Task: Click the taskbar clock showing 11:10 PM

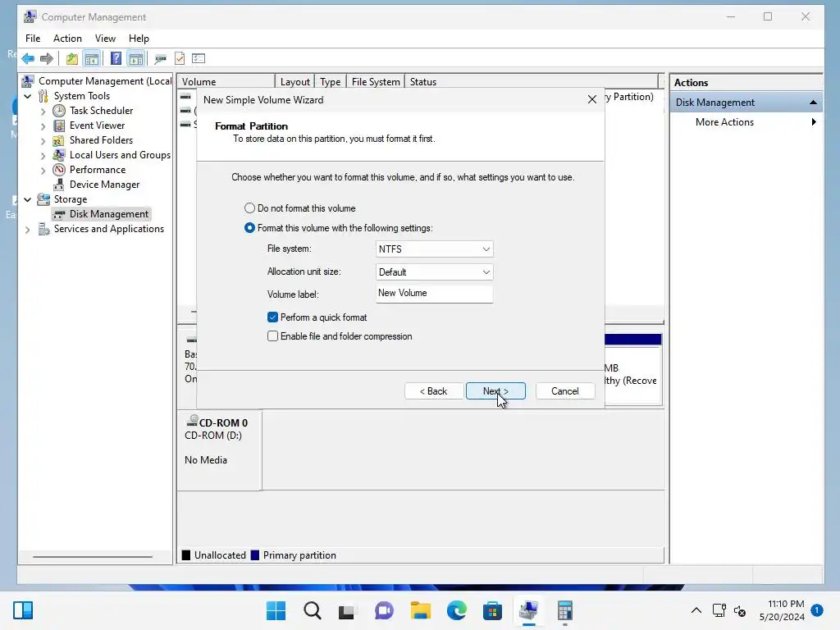Action: pyautogui.click(x=782, y=610)
